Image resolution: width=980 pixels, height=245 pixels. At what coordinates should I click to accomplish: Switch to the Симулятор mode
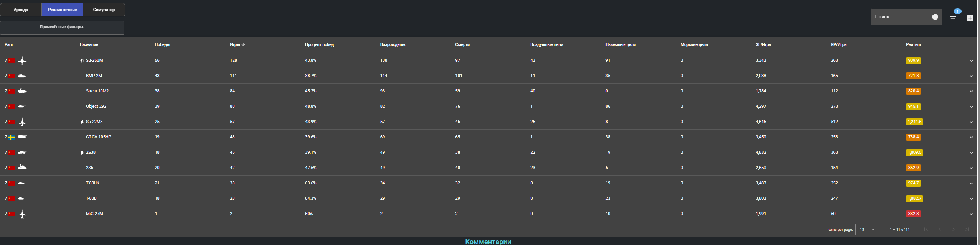(104, 10)
